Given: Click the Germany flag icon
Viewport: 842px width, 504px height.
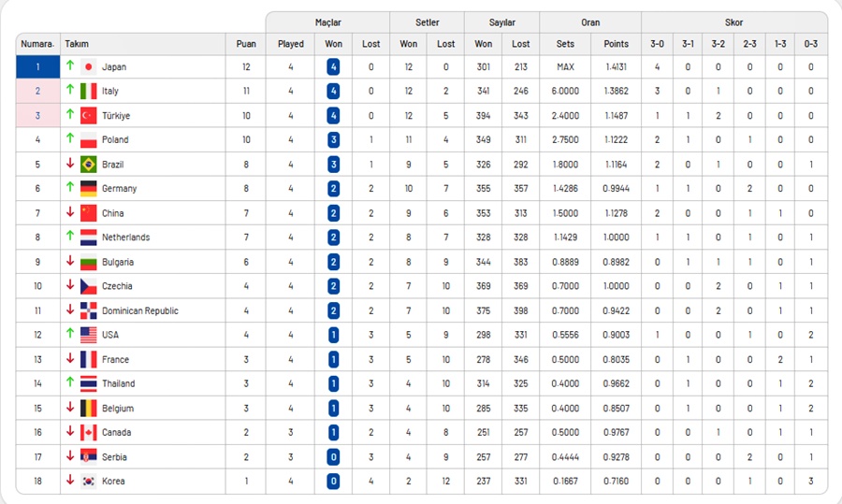Looking at the screenshot, I should [89, 188].
